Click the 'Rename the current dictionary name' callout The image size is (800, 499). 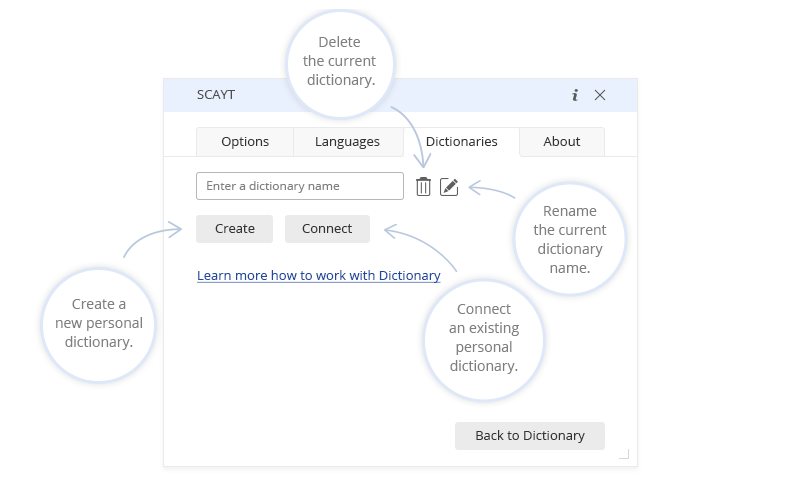[x=570, y=239]
